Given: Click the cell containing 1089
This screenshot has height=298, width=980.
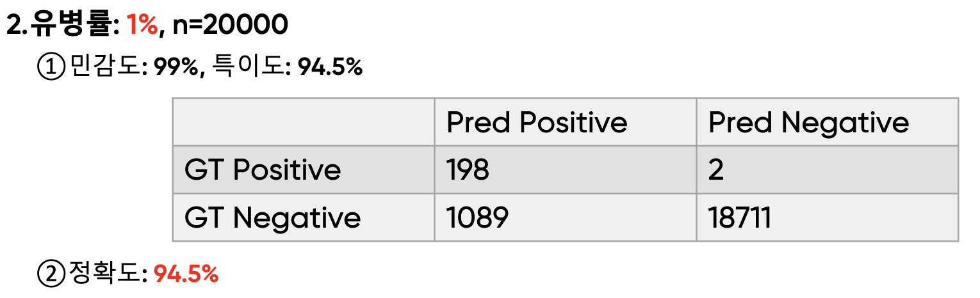Looking at the screenshot, I should pyautogui.click(x=565, y=218).
